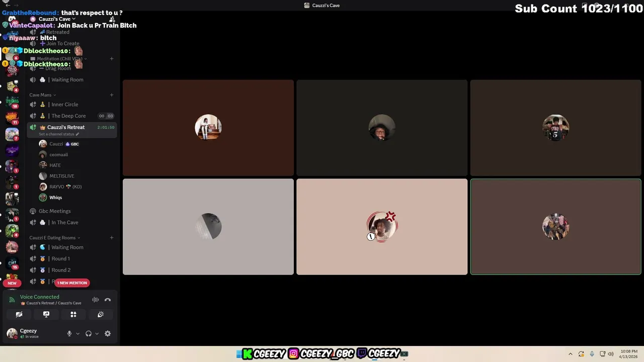Viewport: 644px width, 362px height.
Task: Open Cgeezy user profile avatar
Action: click(12, 333)
